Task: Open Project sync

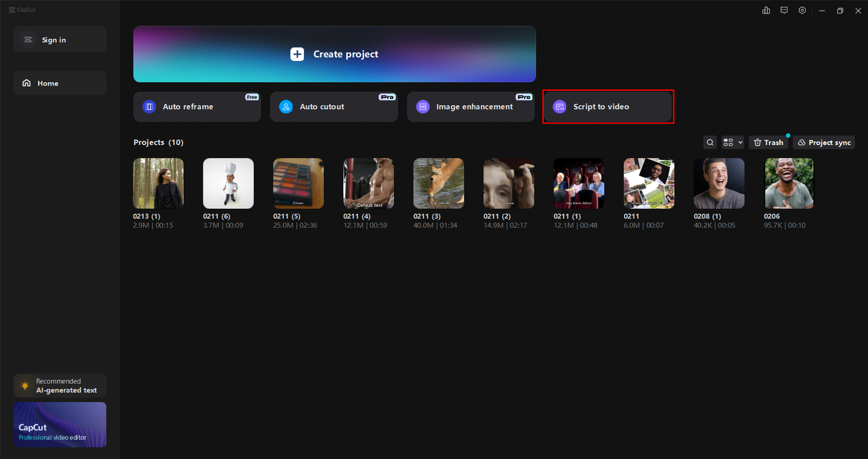Action: (x=824, y=142)
